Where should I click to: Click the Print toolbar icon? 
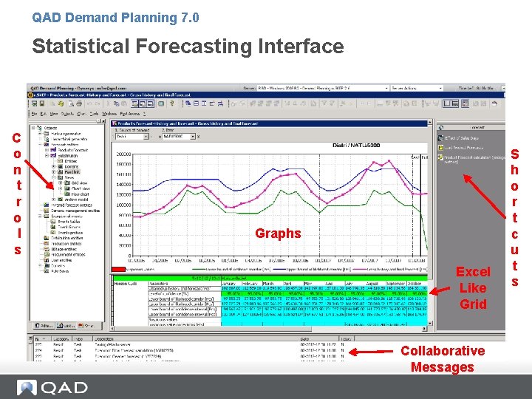[79, 103]
